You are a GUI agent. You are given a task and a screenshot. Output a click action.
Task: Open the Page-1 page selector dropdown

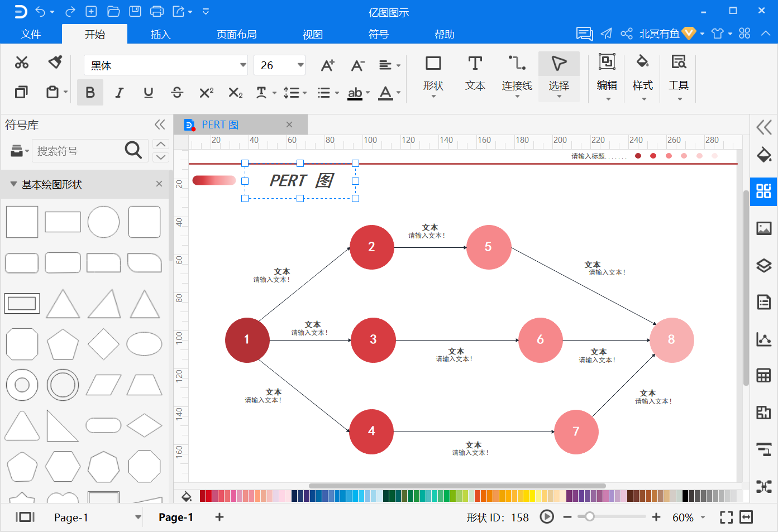(x=138, y=517)
